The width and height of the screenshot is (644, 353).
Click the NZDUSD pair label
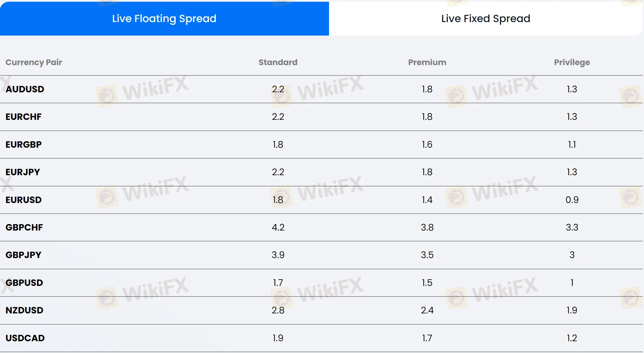pyautogui.click(x=24, y=310)
